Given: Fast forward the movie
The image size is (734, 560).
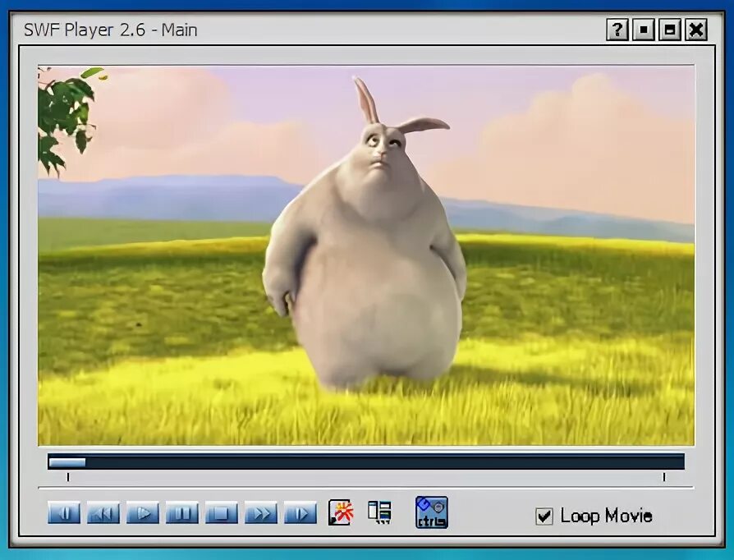Looking at the screenshot, I should 261,513.
